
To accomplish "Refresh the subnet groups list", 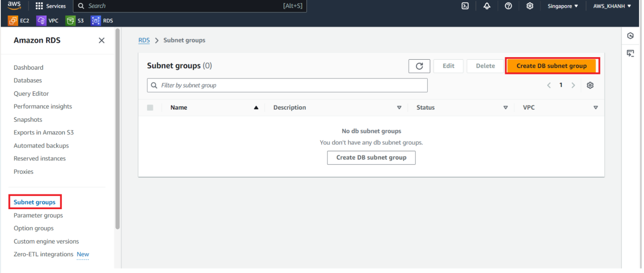I will [x=419, y=66].
